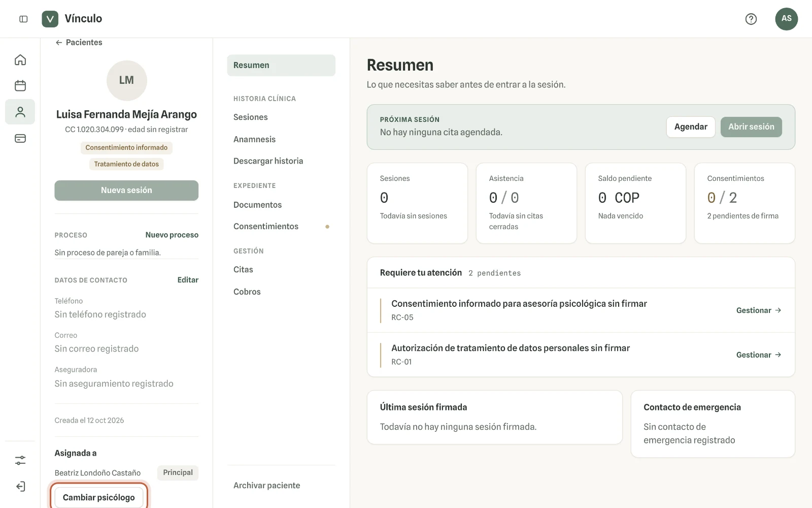Select the patients person icon in sidebar
812x508 pixels.
[20, 112]
